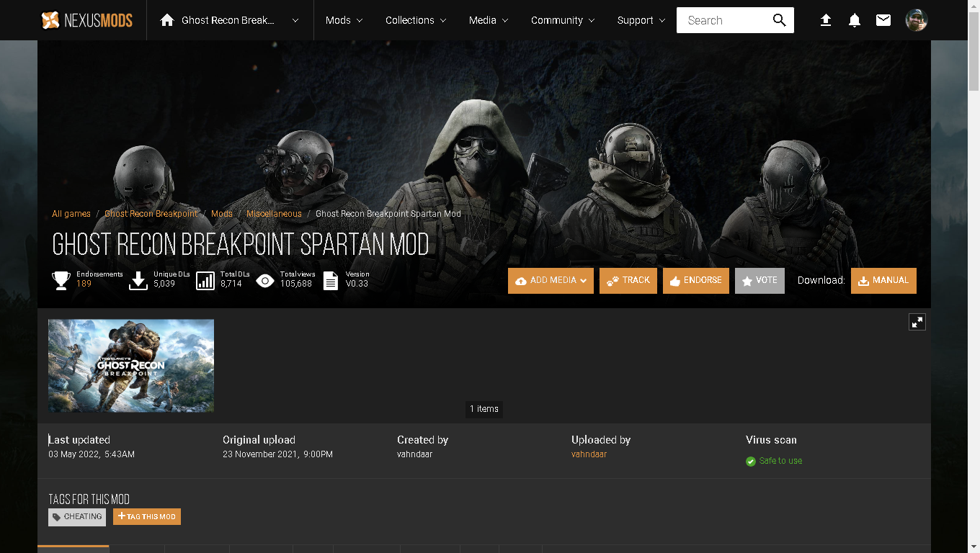Screen dimensions: 980x553
Task: Click the green Safe to use checkmark
Action: point(751,461)
